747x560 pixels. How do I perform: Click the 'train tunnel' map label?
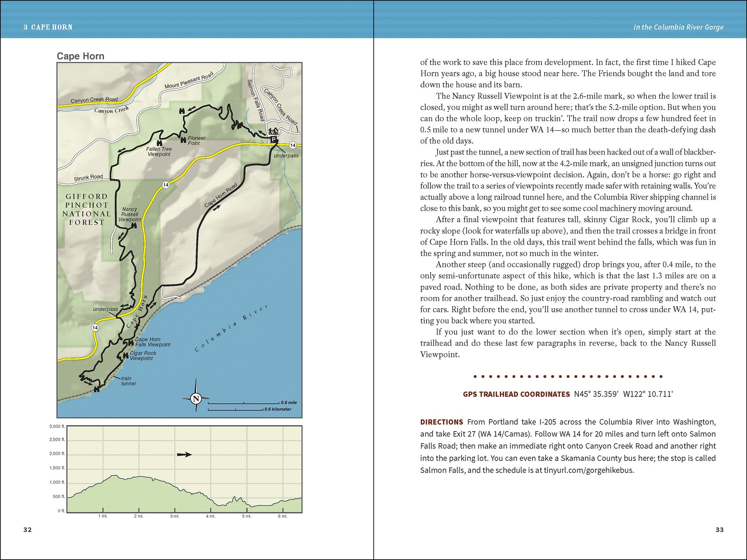(128, 381)
